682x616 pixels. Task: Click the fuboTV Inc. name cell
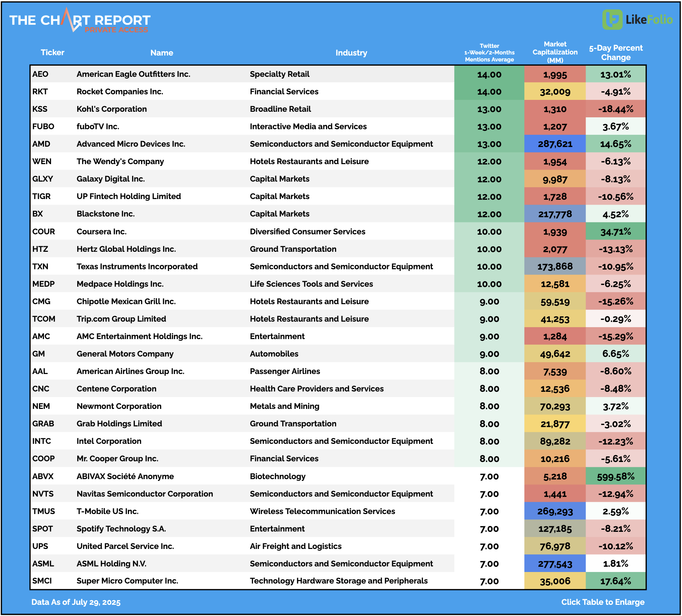98,126
